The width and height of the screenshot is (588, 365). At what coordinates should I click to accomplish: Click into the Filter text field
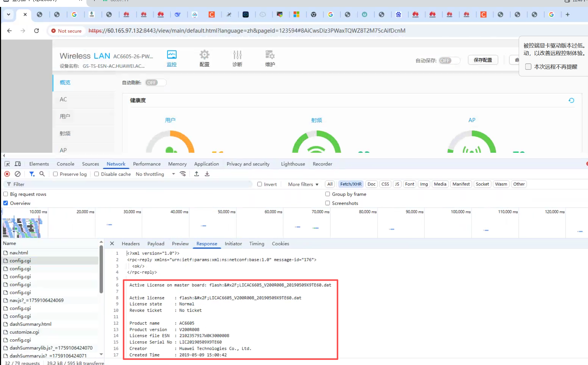click(x=128, y=184)
